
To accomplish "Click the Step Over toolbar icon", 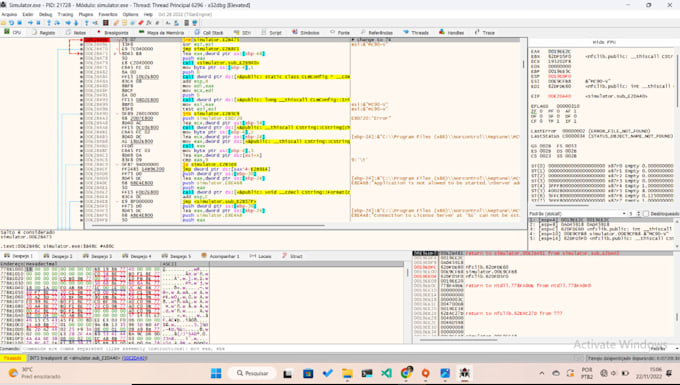I will (57, 23).
